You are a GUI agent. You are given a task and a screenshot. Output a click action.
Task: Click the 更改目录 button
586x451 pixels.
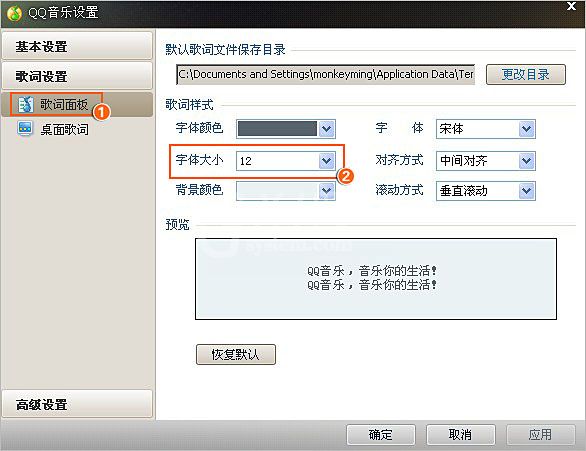(525, 74)
